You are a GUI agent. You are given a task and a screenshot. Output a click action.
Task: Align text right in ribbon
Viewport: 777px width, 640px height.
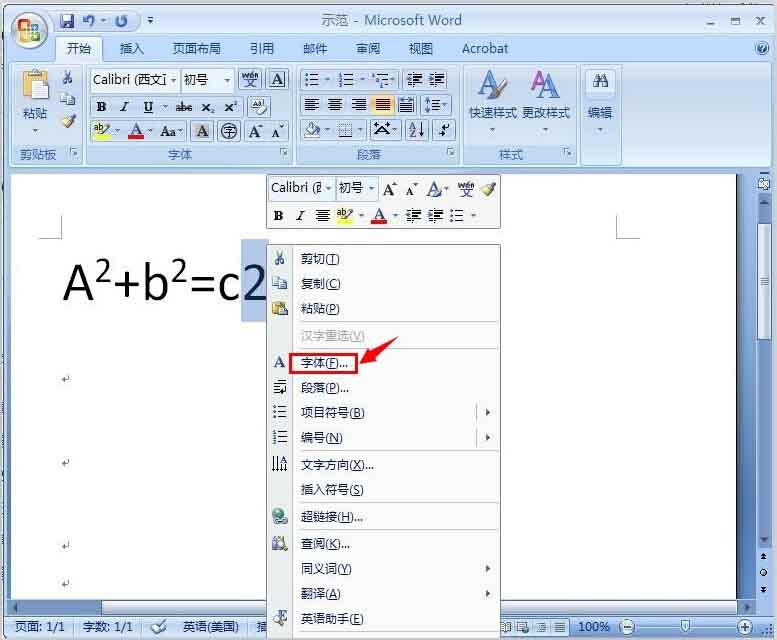pos(359,105)
